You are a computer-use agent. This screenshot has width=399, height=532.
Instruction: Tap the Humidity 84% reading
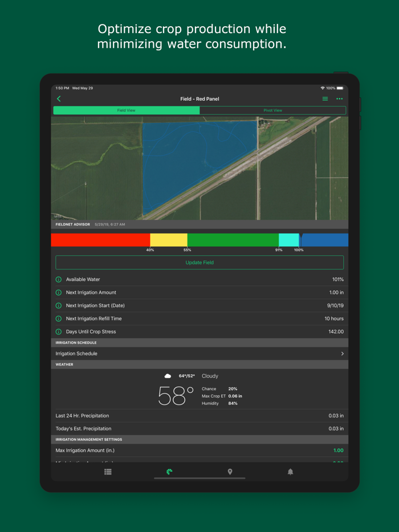[219, 403]
